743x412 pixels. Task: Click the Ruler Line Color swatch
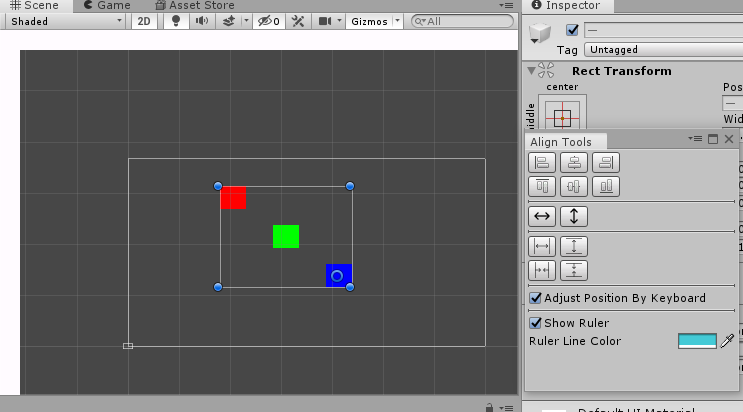point(697,341)
